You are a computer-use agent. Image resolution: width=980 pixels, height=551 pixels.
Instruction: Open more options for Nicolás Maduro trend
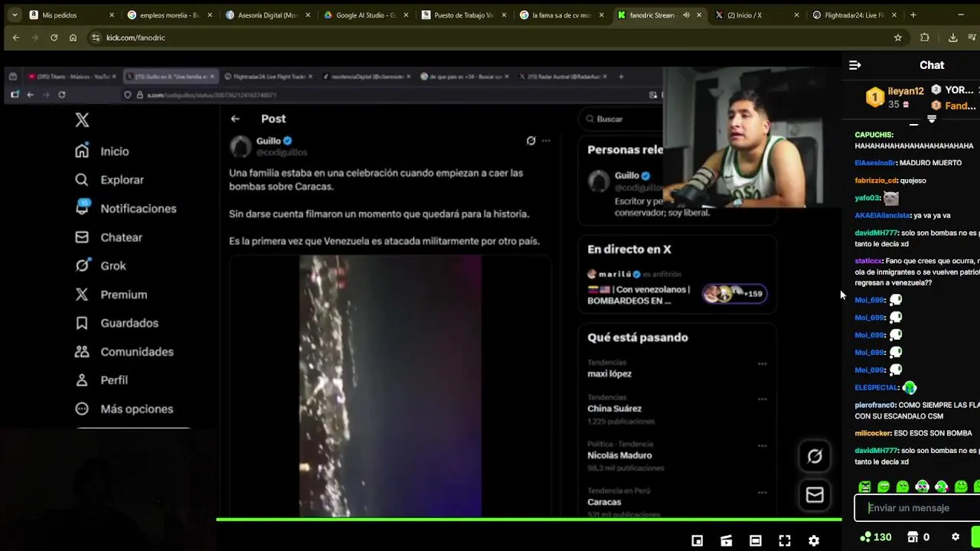point(762,446)
